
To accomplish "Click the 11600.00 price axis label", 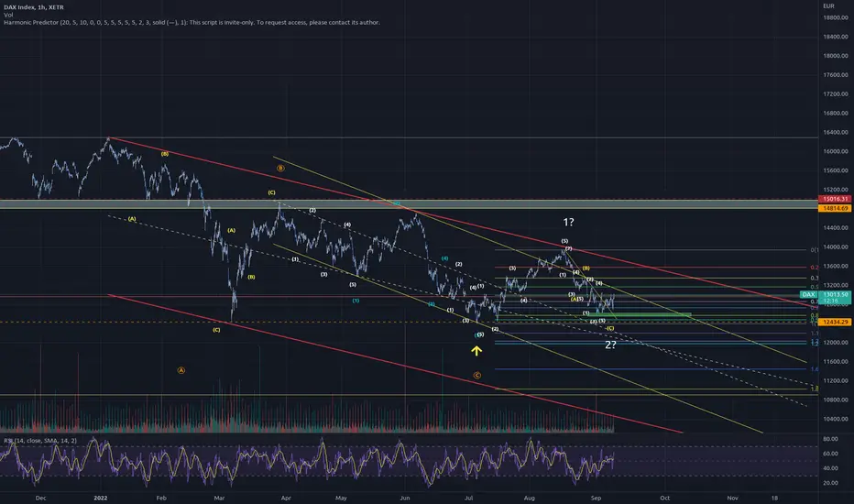I will (x=836, y=362).
